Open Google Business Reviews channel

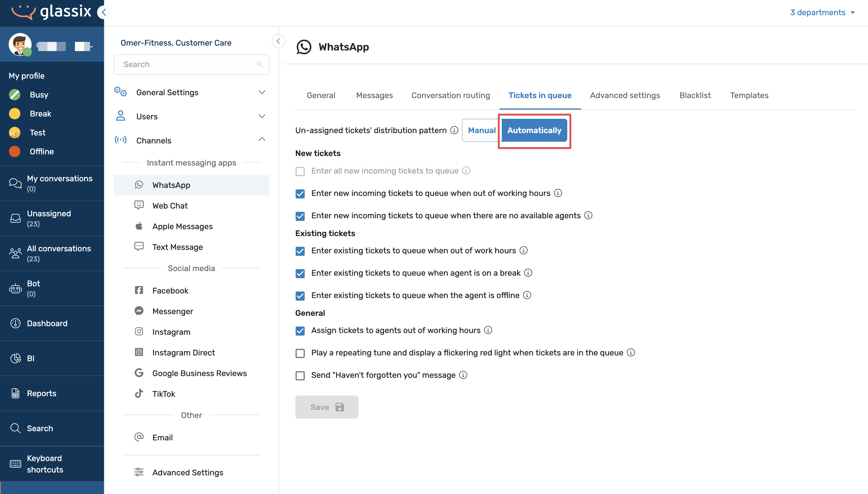tap(199, 373)
